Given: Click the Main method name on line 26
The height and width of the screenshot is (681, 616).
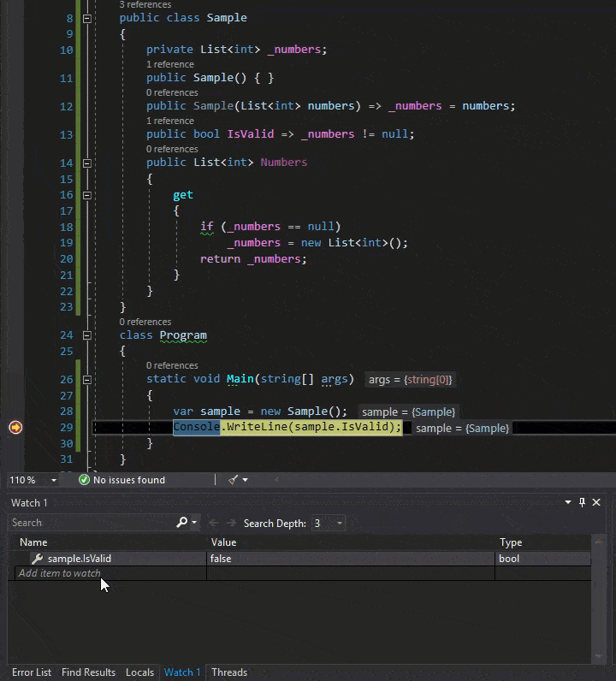Looking at the screenshot, I should coord(240,379).
